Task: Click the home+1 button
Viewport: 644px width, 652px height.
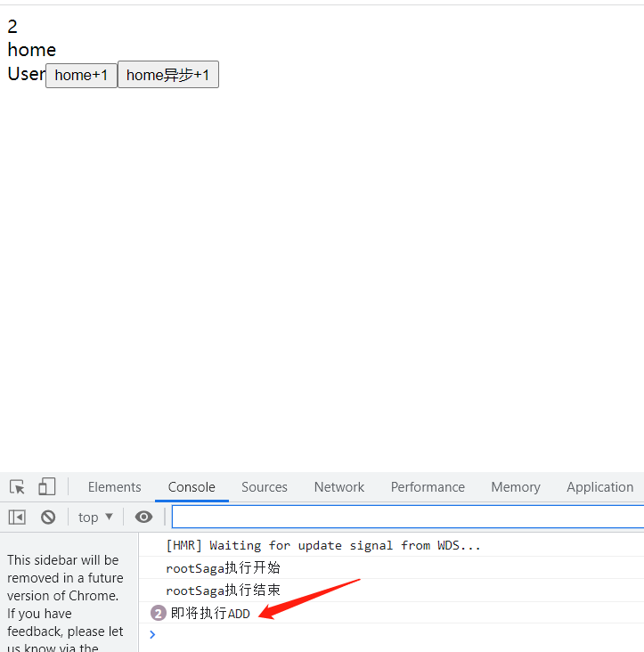Action: click(81, 75)
